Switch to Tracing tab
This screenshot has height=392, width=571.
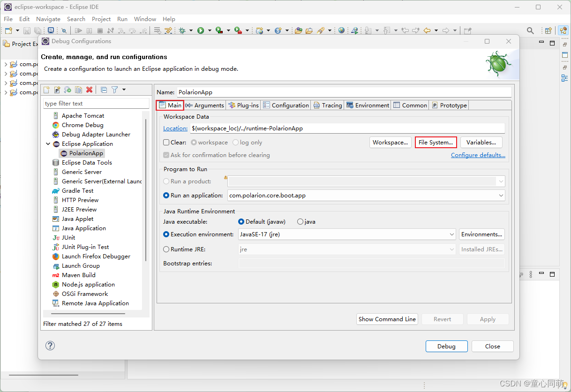pyautogui.click(x=328, y=105)
